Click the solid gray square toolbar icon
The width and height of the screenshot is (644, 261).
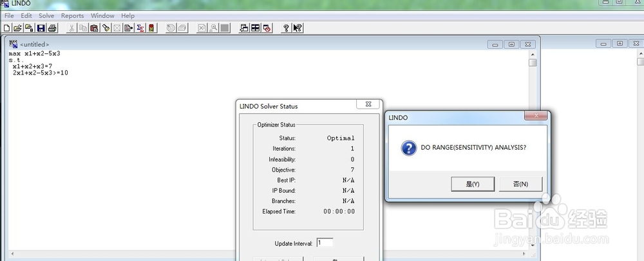[225, 28]
